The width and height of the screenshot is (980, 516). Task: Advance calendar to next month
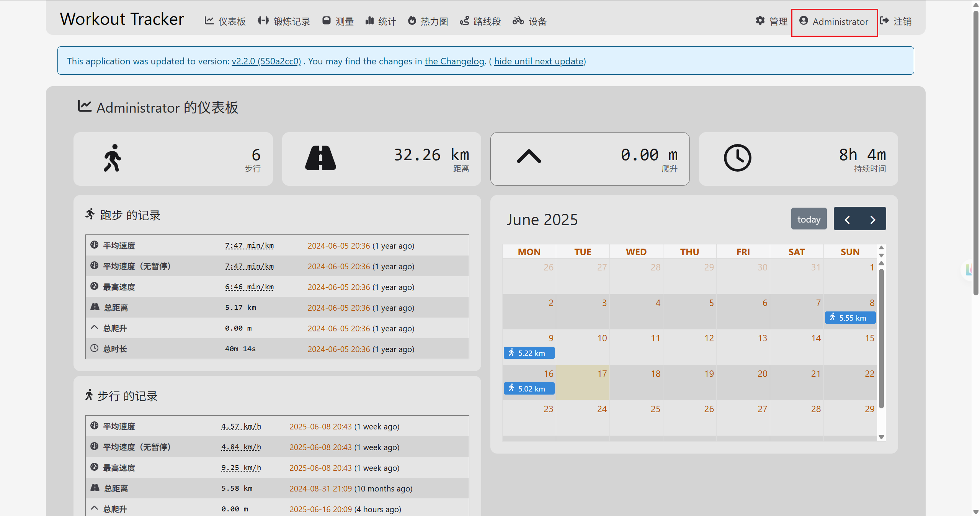(x=873, y=219)
